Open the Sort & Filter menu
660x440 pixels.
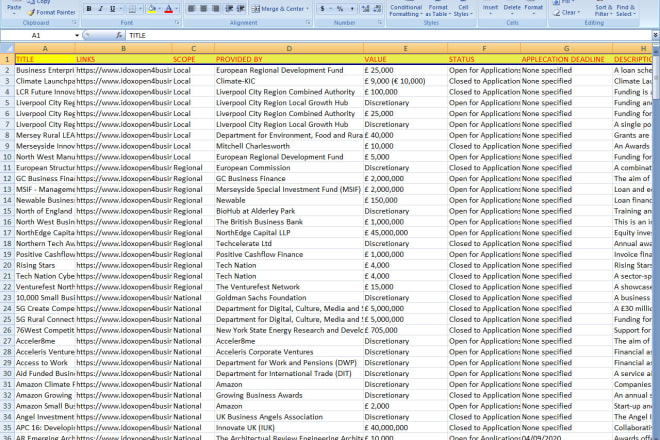click(603, 9)
